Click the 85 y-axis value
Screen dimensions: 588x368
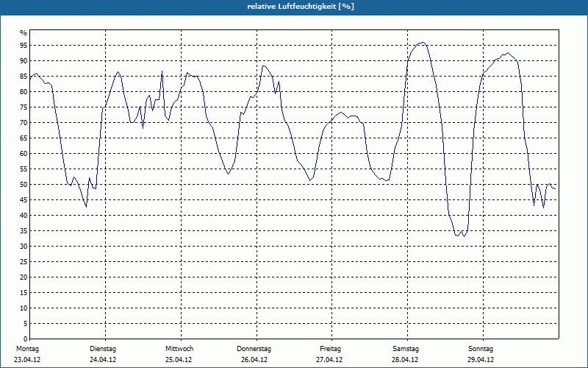(x=24, y=77)
